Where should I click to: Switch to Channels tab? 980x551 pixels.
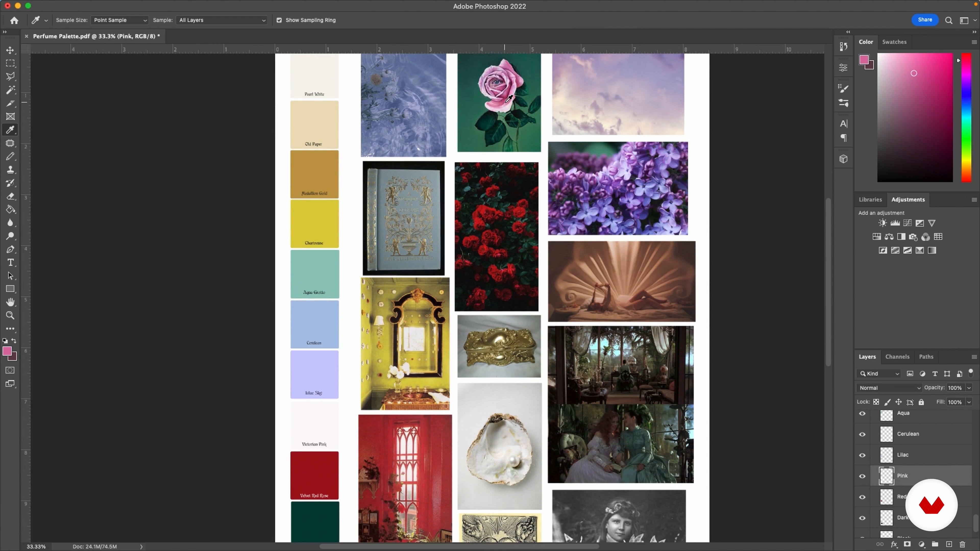coord(897,357)
